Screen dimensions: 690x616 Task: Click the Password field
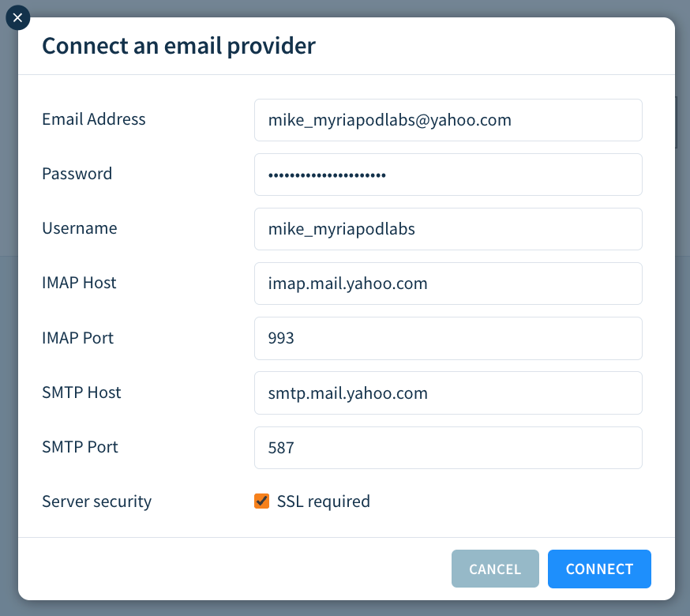point(448,174)
